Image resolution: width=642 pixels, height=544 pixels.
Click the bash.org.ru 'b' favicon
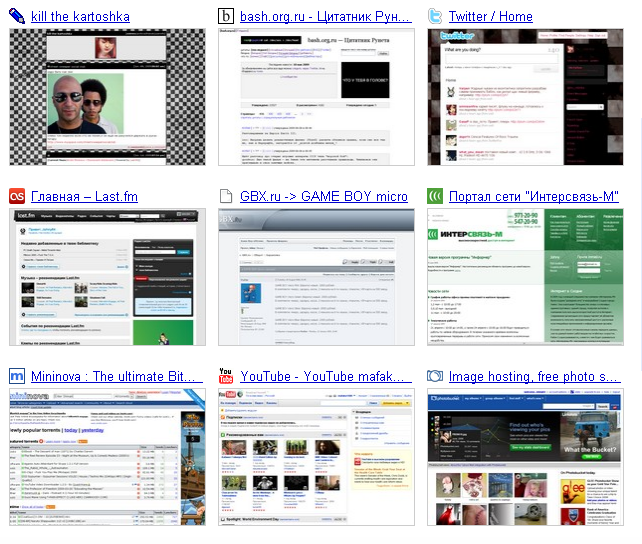pos(226,16)
